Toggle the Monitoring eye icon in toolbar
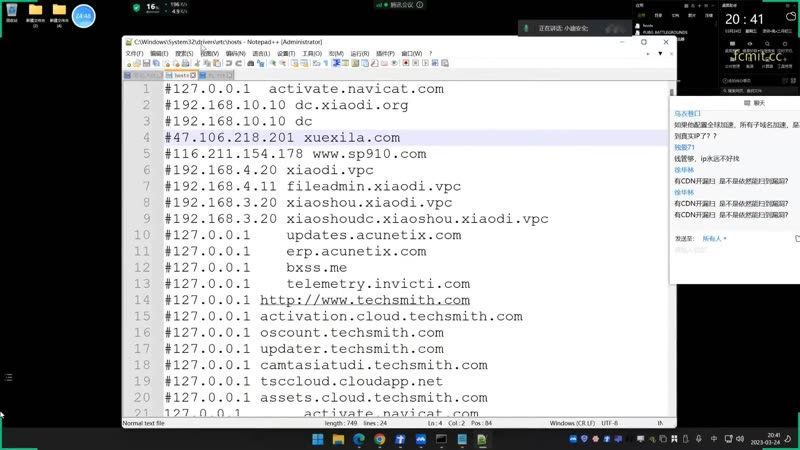Image resolution: width=800 pixels, height=450 pixels. (x=394, y=63)
